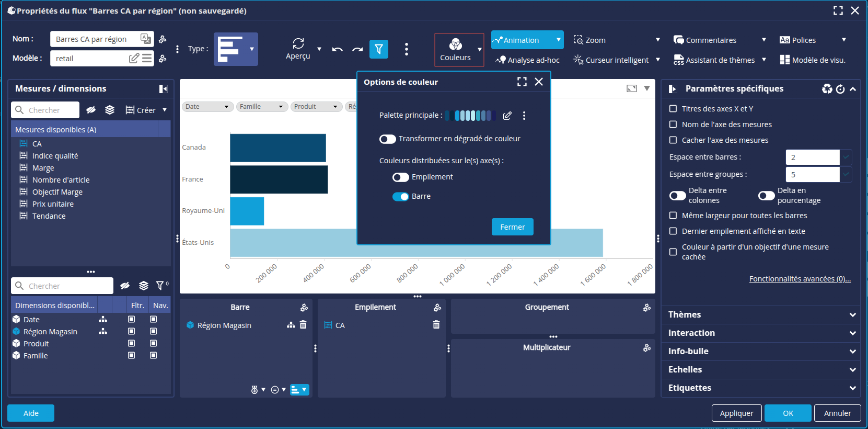Click the Espace entre barres input field
Screen dimensions: 868x429
(x=812, y=157)
